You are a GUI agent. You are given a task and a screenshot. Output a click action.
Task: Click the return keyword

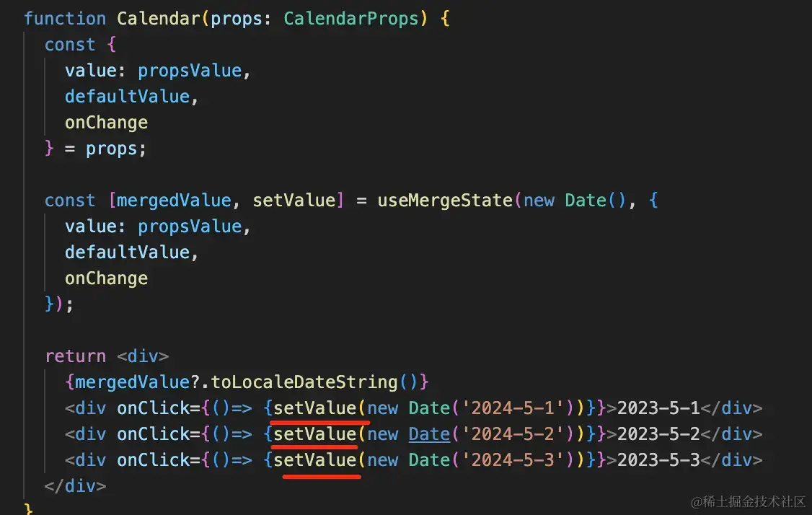[x=76, y=356]
